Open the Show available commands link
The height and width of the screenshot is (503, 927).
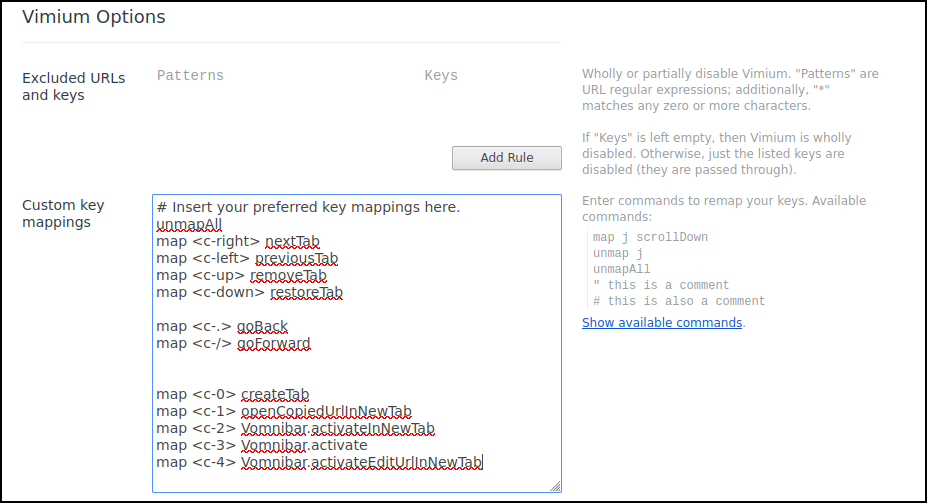pyautogui.click(x=662, y=323)
